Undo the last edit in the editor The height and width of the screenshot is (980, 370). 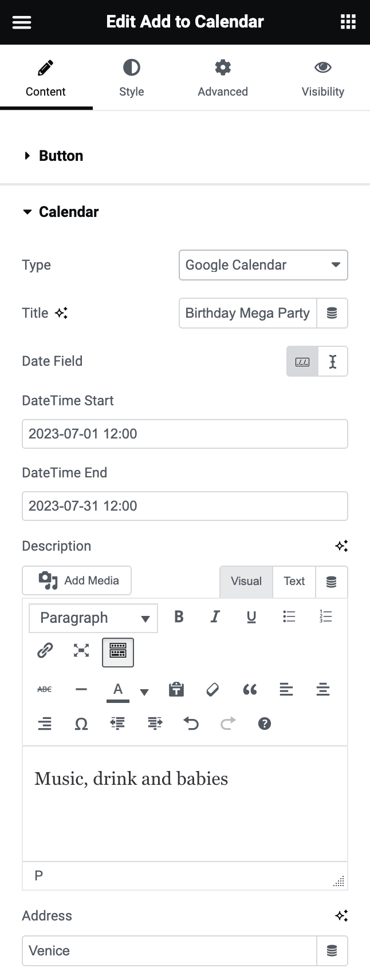coord(191,724)
